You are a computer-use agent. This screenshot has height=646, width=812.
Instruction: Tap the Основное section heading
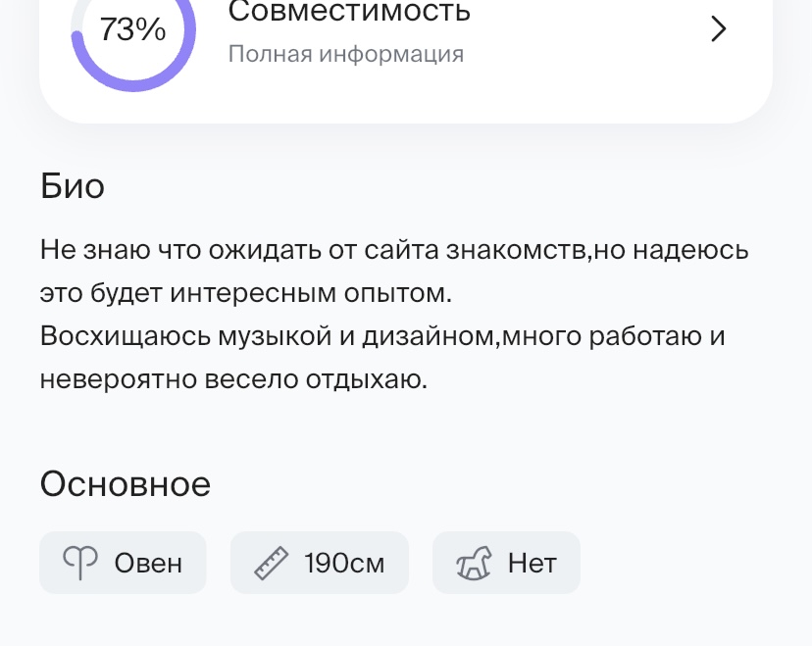(x=126, y=484)
